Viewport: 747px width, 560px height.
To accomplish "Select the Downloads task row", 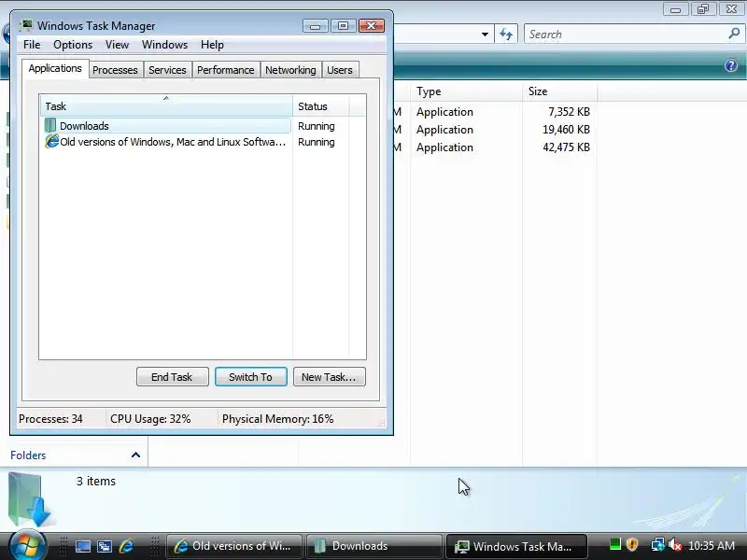I will (167, 126).
